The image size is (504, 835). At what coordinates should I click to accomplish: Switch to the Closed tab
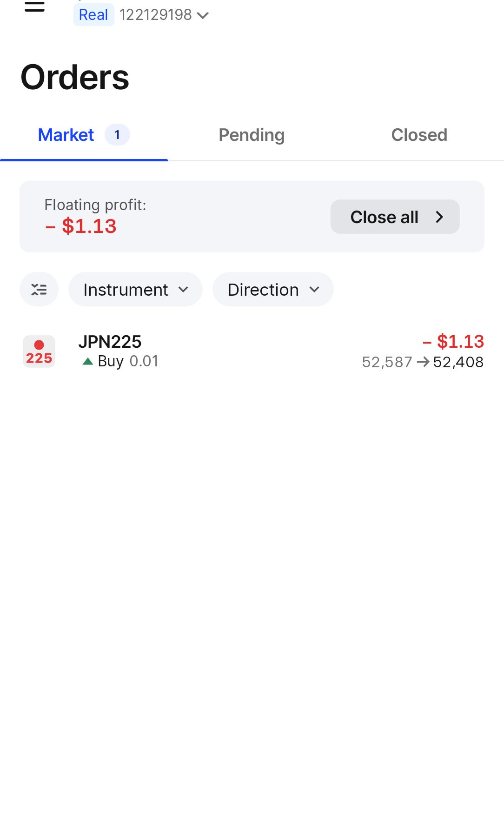coord(419,135)
